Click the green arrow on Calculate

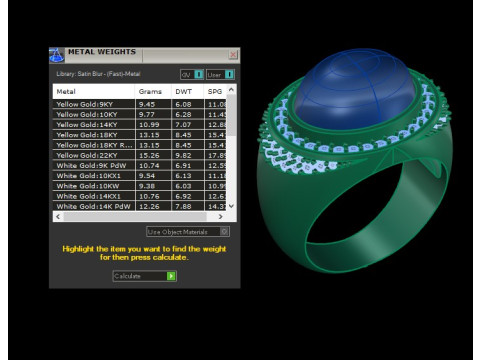click(x=171, y=276)
